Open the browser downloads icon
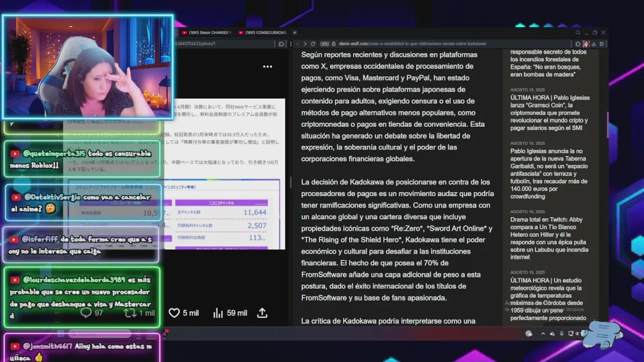644x362 pixels. coord(594,44)
